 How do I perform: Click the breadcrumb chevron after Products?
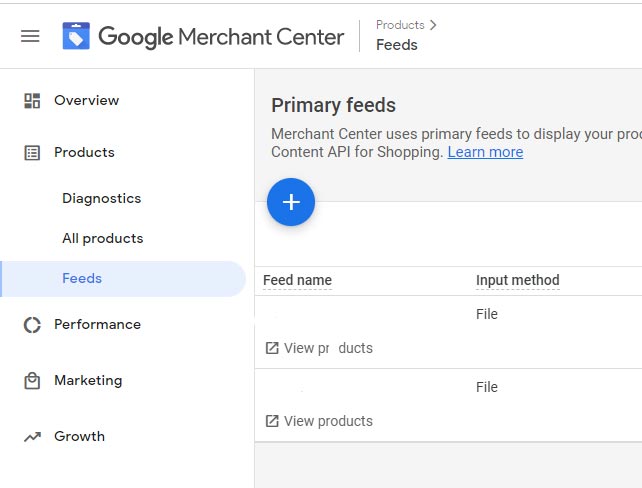pos(433,25)
